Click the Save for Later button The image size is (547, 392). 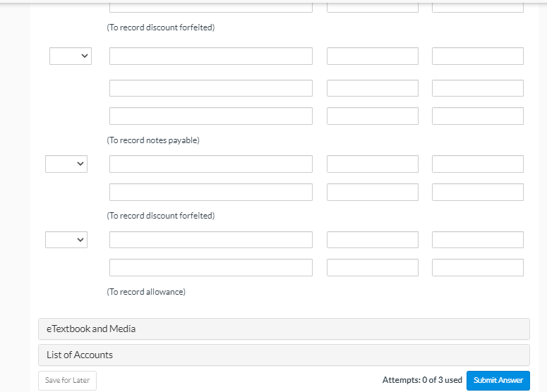pyautogui.click(x=67, y=380)
